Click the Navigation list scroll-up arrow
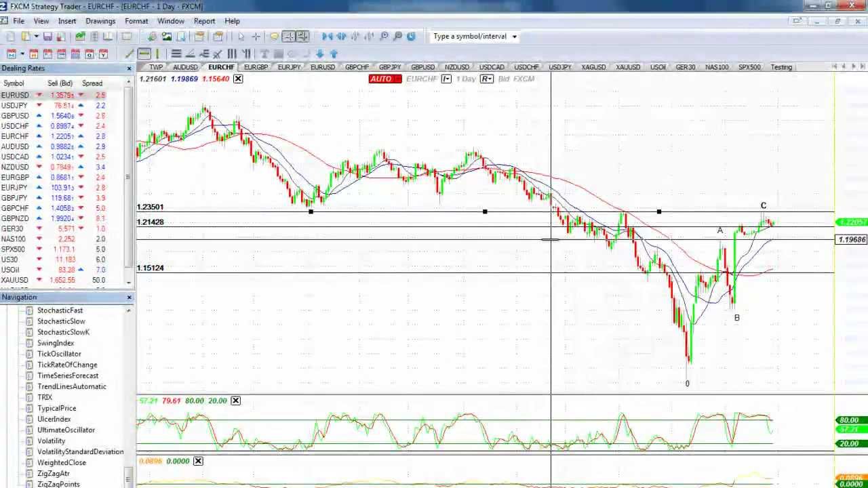The image size is (868, 488). point(128,310)
